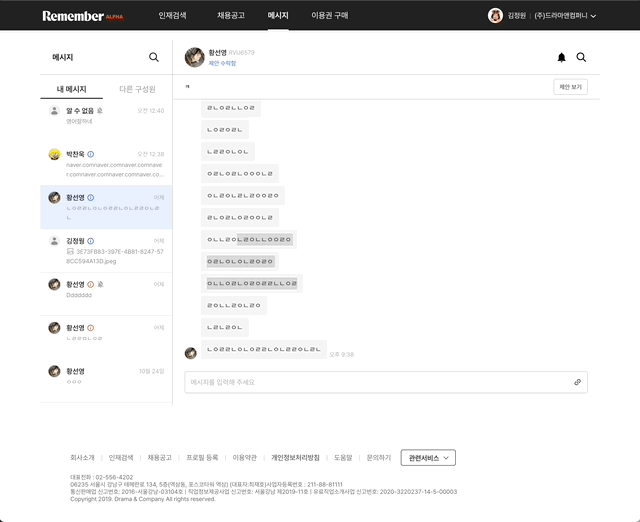Search the message list with the magnifier icon
The height and width of the screenshot is (522, 640).
(x=154, y=58)
